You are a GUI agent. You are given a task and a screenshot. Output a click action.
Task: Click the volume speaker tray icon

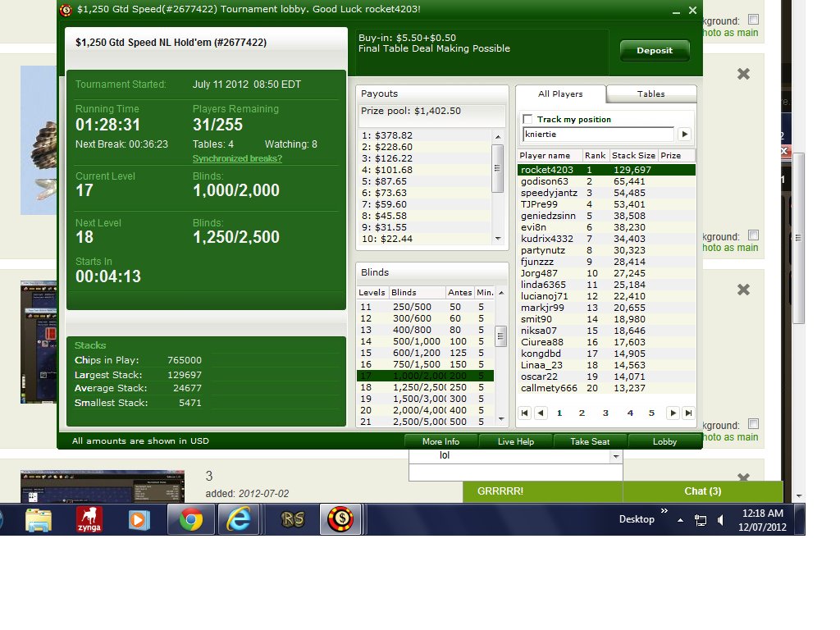tap(720, 519)
